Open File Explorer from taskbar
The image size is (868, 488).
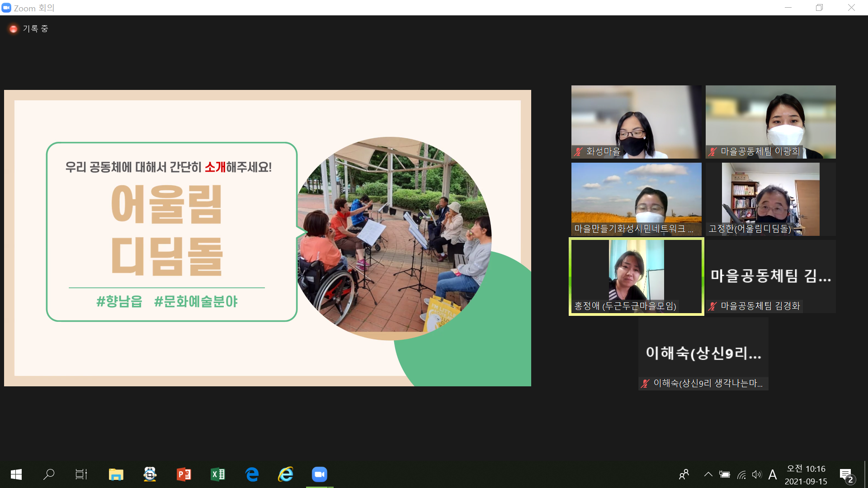(x=116, y=474)
